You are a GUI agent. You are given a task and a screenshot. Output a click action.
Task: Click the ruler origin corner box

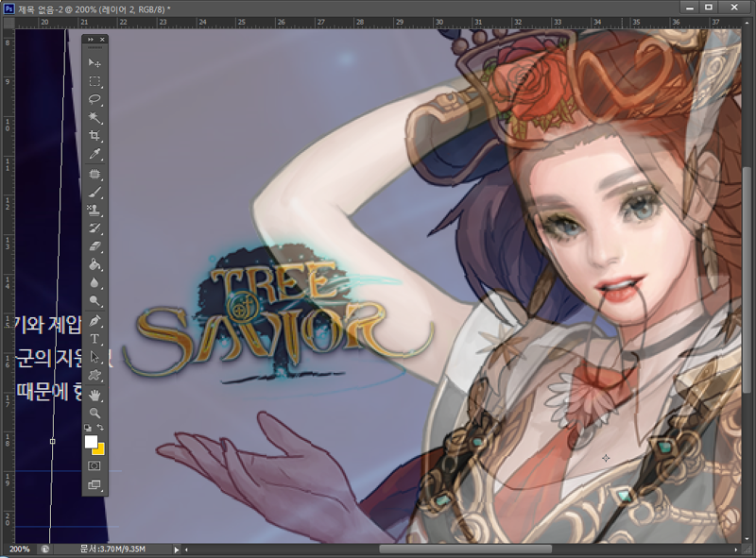9,22
